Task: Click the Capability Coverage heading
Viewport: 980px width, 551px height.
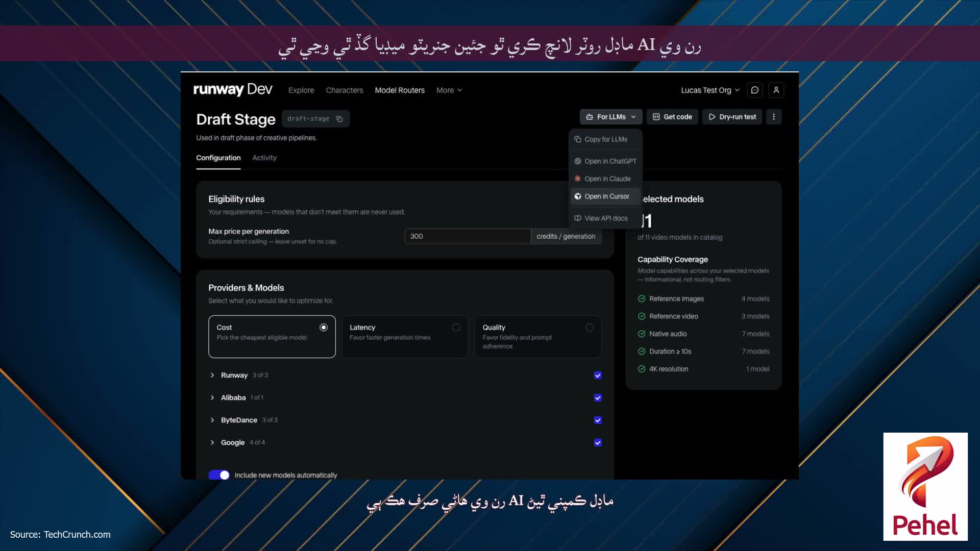Action: (673, 260)
